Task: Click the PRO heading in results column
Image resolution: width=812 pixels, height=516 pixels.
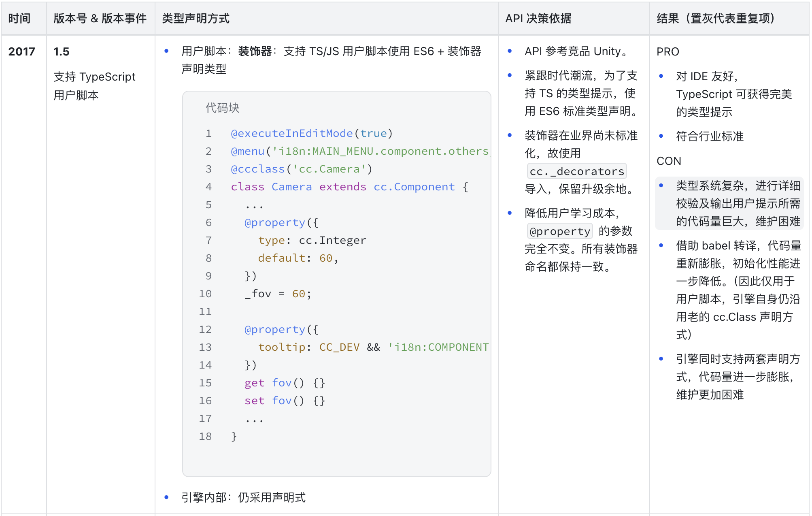Action: 667,51
